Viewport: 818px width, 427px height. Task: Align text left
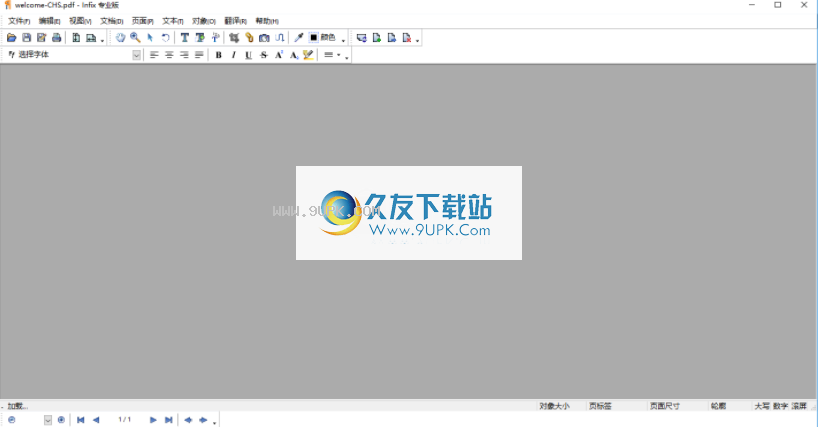(154, 55)
